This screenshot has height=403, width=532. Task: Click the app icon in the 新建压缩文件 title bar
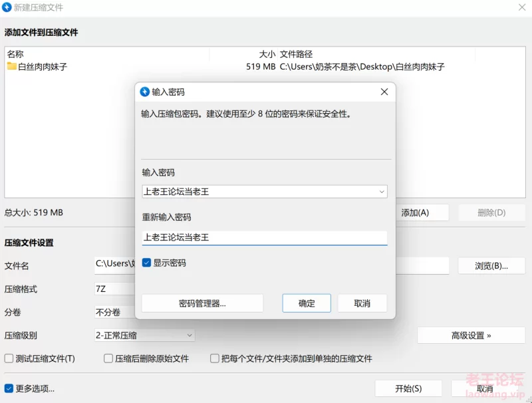7,7
